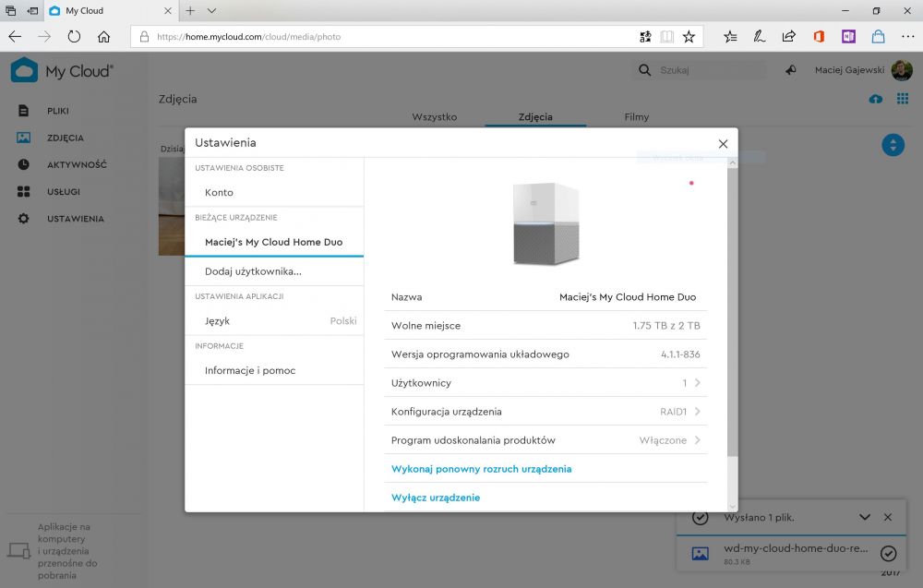Click browser forward arrow
Viewport: 923px width, 588px height.
coord(44,37)
